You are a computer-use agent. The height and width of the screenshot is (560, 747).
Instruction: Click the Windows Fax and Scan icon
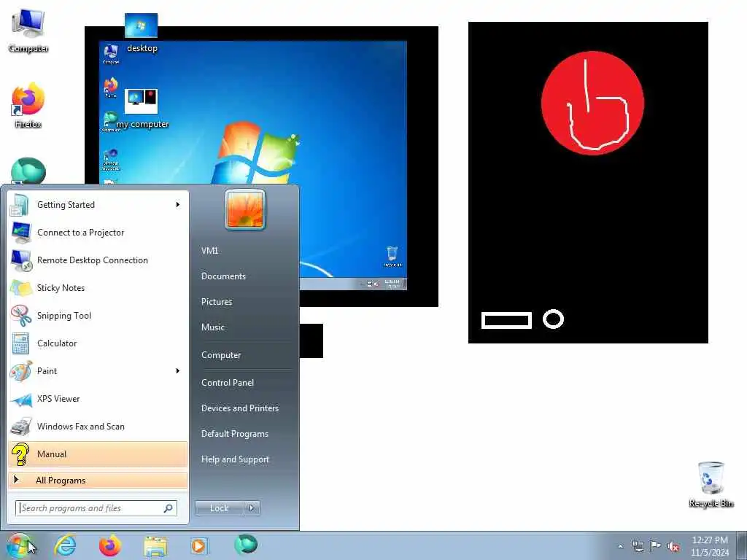pos(21,426)
